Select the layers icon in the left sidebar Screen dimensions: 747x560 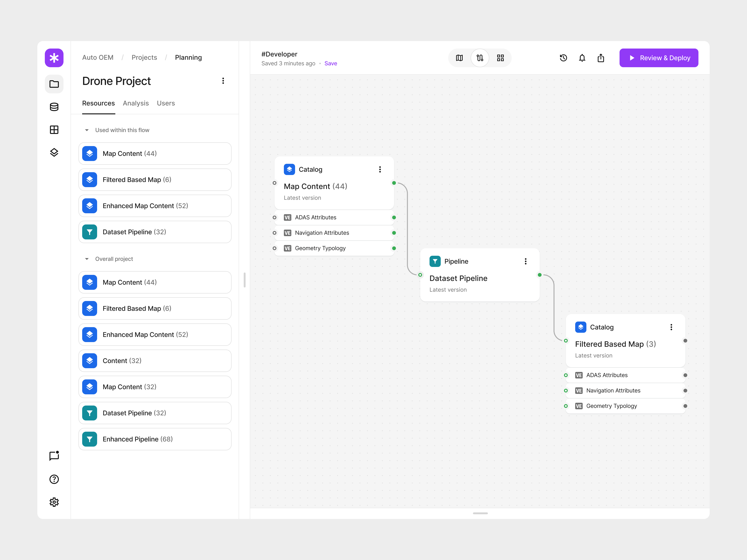(x=54, y=153)
